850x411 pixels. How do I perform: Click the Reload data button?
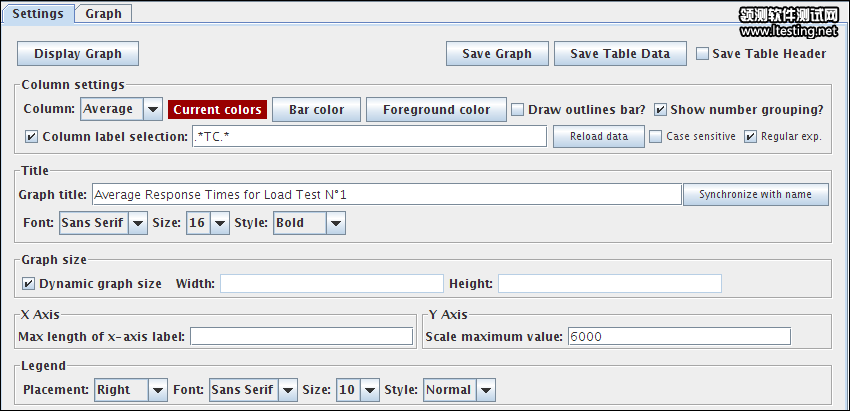599,137
